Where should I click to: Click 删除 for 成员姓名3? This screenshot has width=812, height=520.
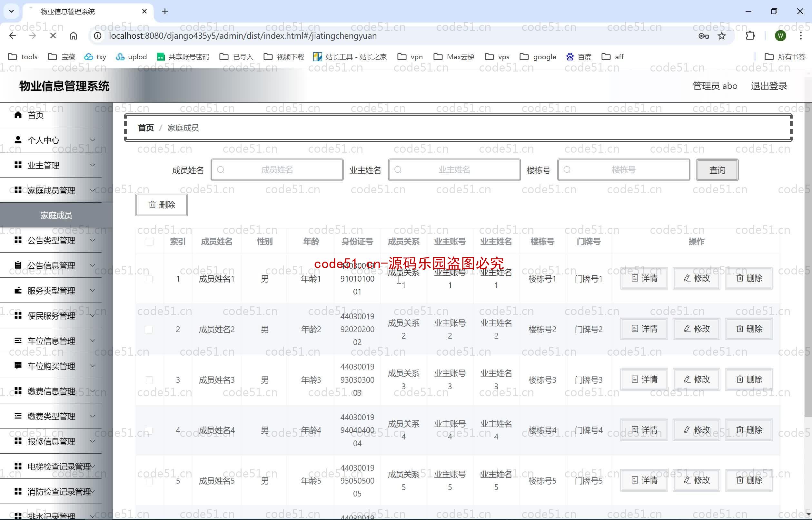tap(749, 379)
